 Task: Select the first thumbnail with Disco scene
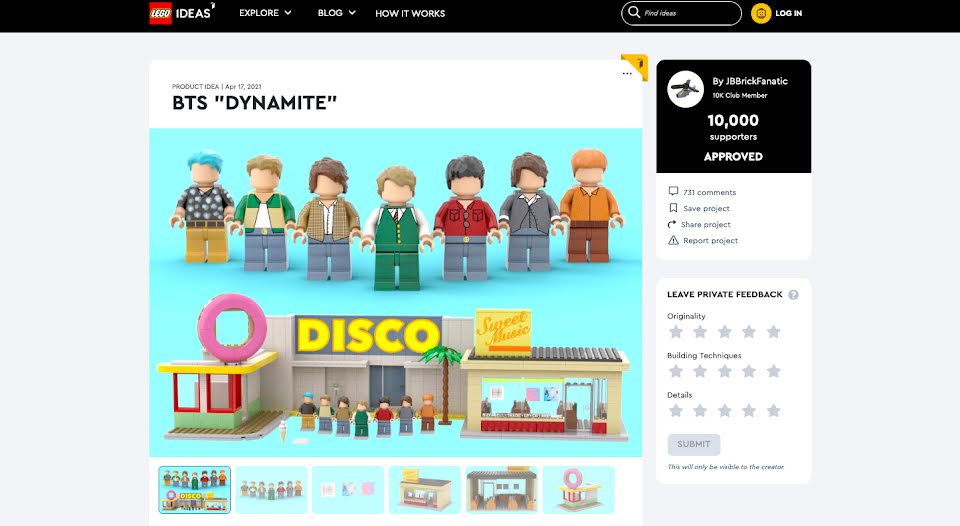(195, 490)
